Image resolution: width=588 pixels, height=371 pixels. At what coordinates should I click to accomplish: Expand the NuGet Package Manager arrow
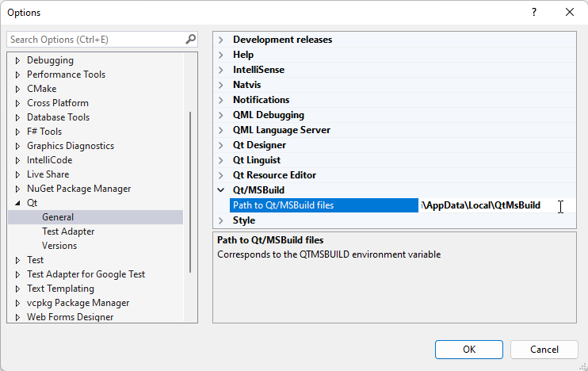pos(17,189)
